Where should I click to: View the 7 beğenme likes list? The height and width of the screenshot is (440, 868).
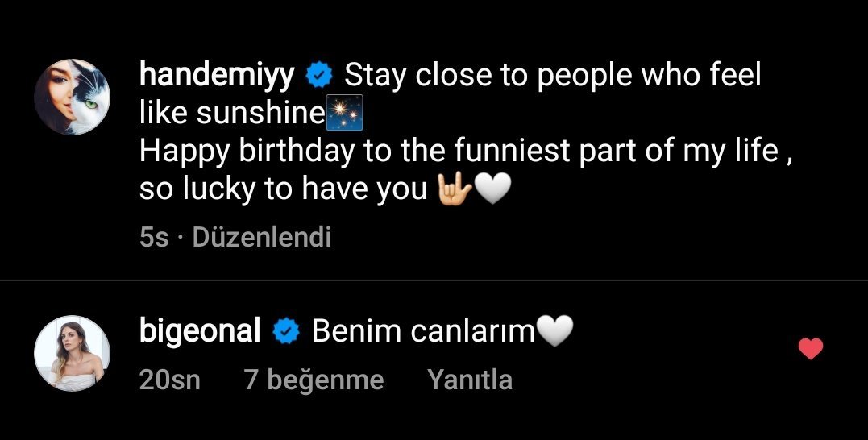pyautogui.click(x=314, y=380)
